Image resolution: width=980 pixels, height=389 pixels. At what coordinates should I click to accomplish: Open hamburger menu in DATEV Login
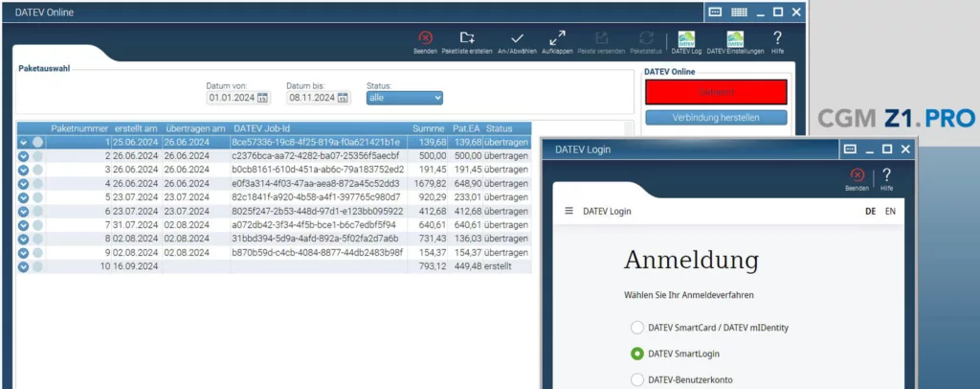(568, 211)
